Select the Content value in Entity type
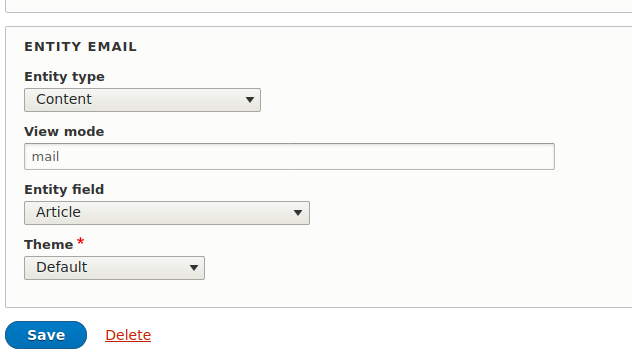 [x=64, y=99]
